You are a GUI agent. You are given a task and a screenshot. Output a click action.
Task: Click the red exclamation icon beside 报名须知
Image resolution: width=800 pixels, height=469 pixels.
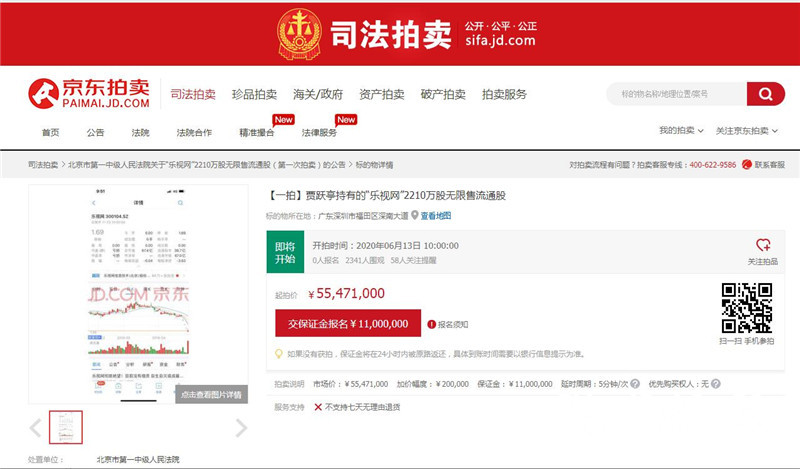(431, 324)
